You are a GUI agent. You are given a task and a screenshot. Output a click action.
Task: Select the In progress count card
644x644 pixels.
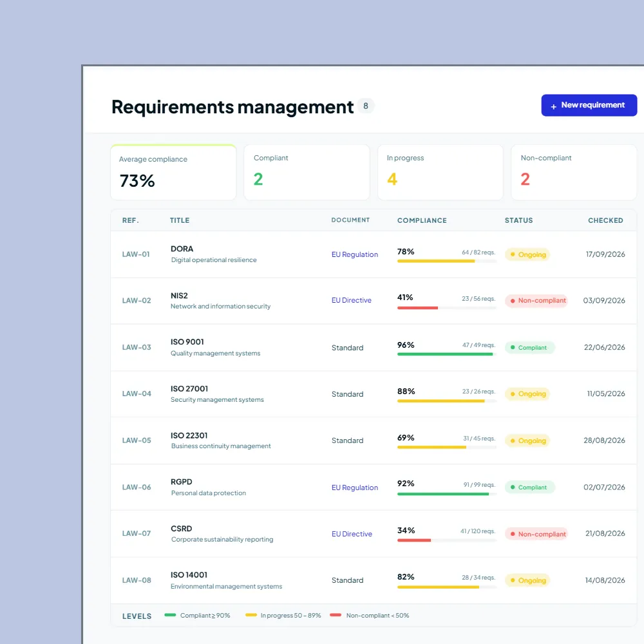pos(440,173)
